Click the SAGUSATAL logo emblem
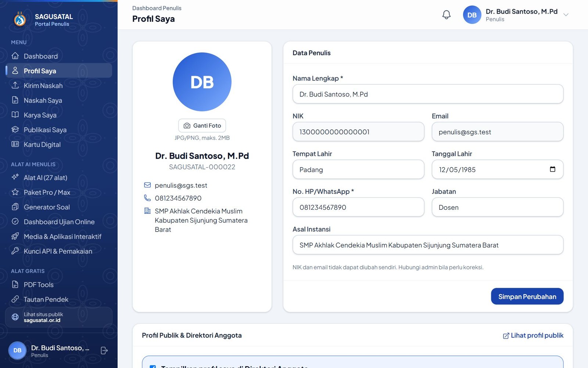 (x=20, y=20)
